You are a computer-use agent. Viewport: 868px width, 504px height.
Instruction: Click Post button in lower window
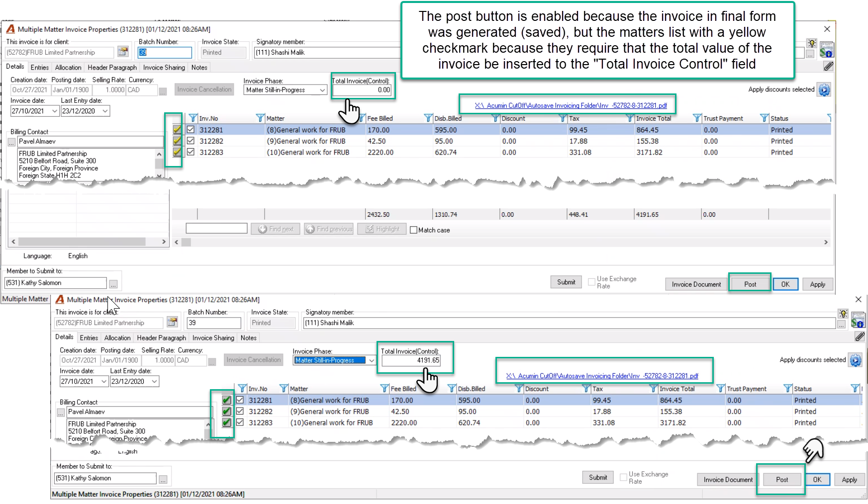pos(782,480)
